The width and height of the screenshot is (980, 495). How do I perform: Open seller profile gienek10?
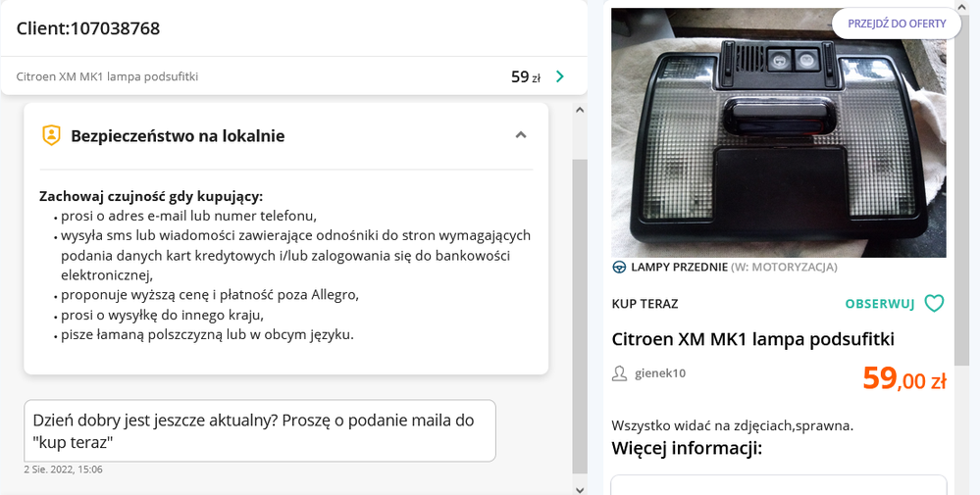pos(660,373)
